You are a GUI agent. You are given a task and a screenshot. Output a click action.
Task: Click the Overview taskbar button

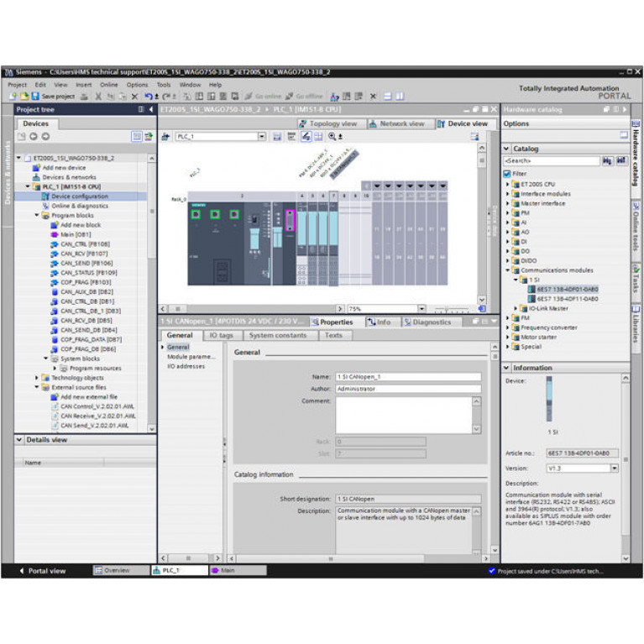pyautogui.click(x=121, y=570)
